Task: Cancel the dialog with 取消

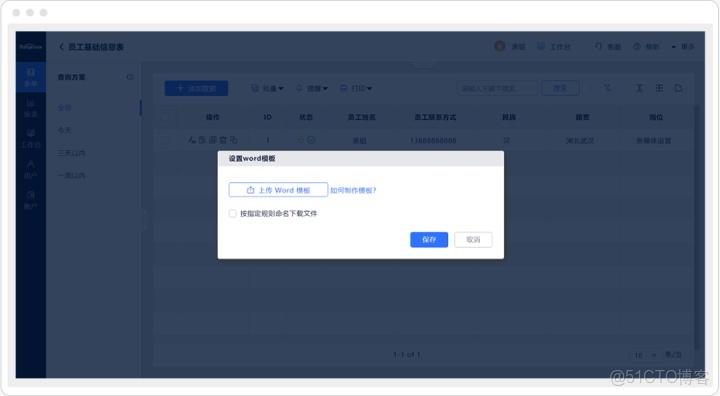Action: tap(473, 239)
